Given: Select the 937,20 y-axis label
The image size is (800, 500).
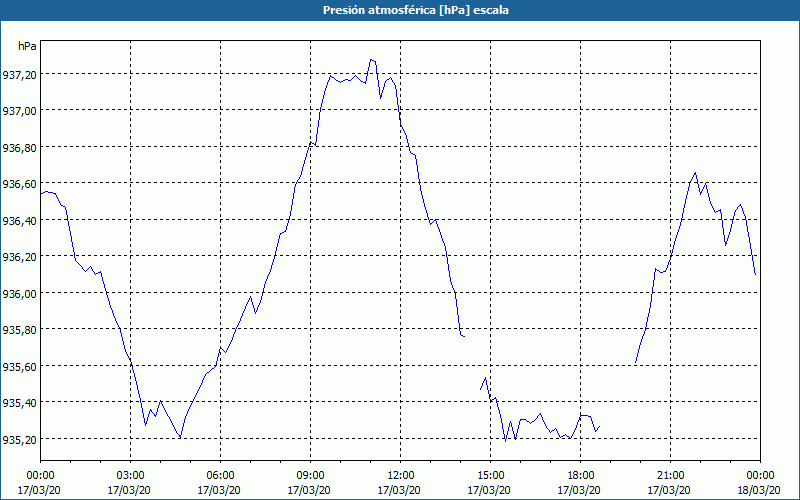Looking at the screenshot, I should 19,75.
